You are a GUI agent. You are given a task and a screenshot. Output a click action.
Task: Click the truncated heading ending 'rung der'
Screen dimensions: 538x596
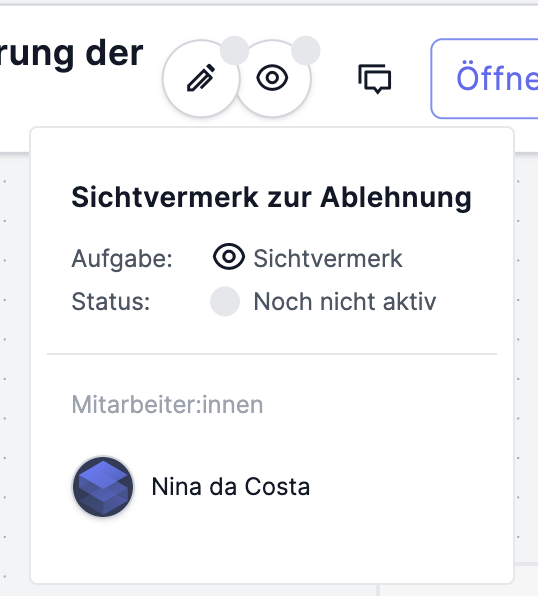click(71, 54)
